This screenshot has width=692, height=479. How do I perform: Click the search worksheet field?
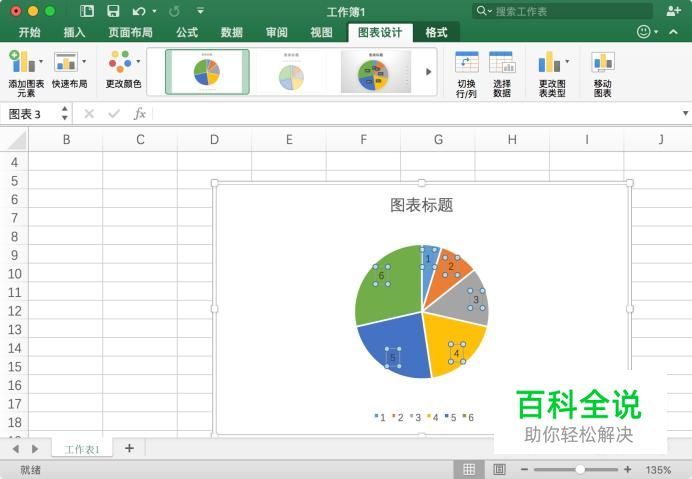click(562, 11)
